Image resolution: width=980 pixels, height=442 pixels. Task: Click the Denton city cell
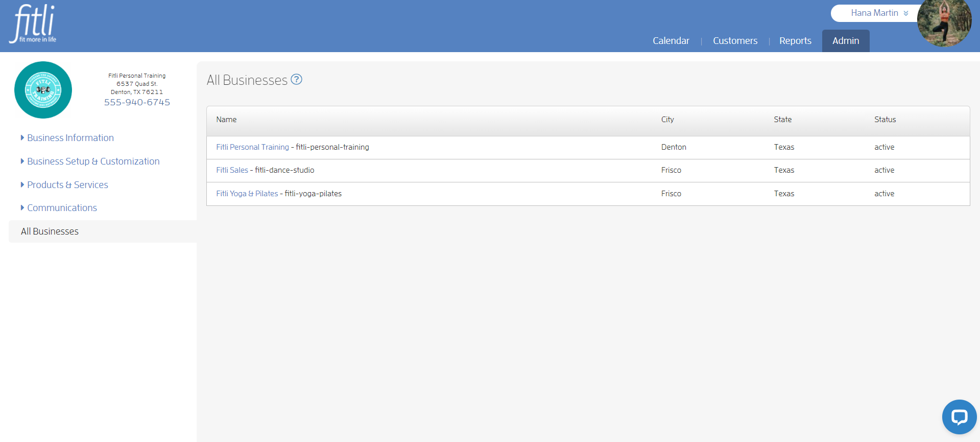tap(674, 147)
